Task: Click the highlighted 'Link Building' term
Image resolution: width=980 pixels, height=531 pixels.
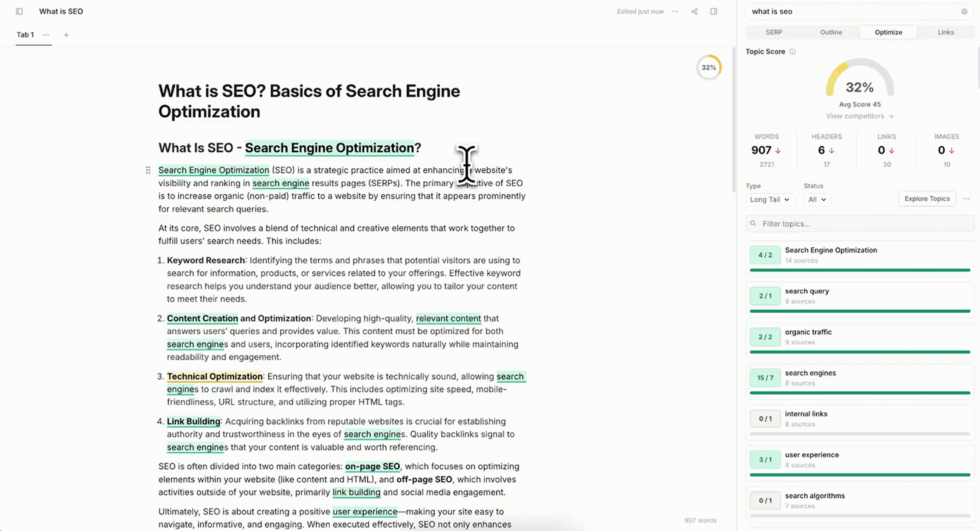Action: coord(193,421)
